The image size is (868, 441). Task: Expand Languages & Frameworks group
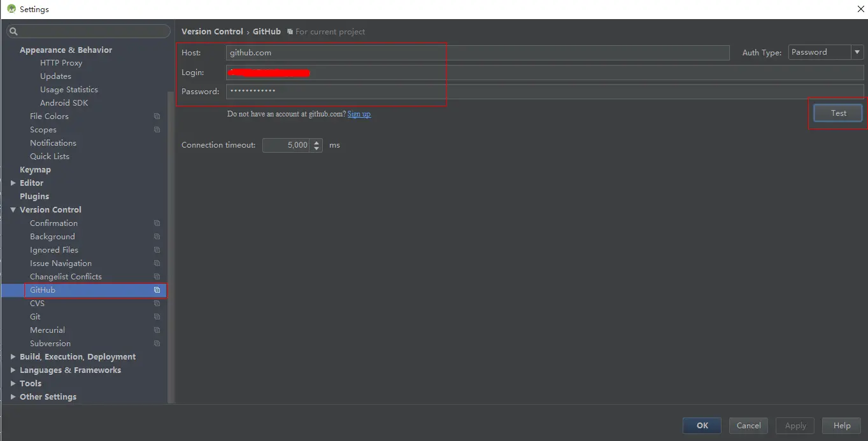13,370
